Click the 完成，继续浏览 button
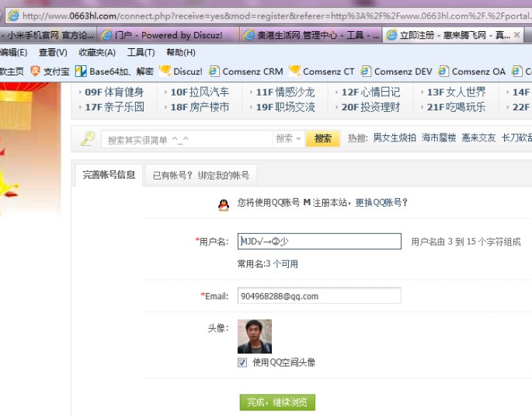The image size is (532, 415). (x=277, y=403)
